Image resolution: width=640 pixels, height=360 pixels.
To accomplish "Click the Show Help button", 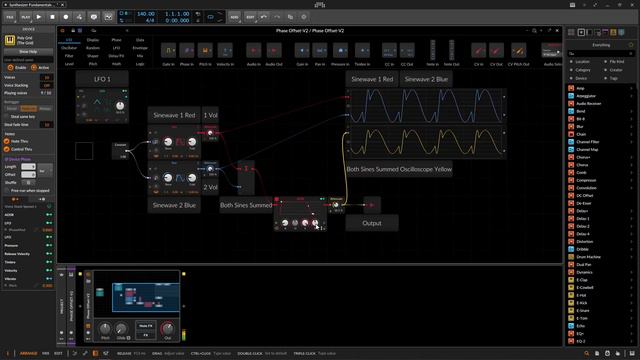I will tap(28, 52).
